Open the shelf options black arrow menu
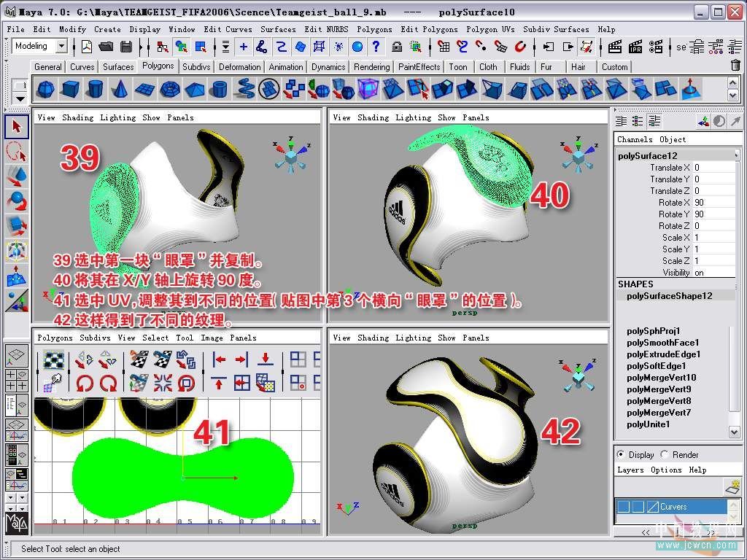Viewport: 747px width, 560px height. (x=20, y=99)
